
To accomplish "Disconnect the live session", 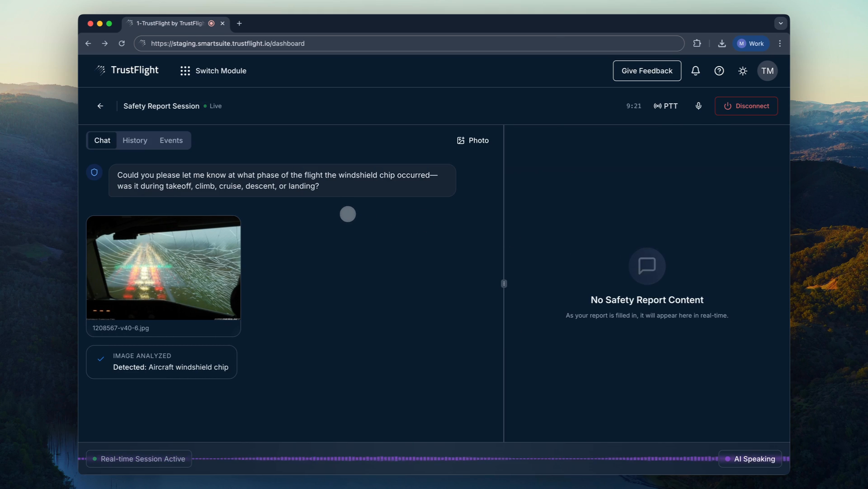I will tap(746, 106).
